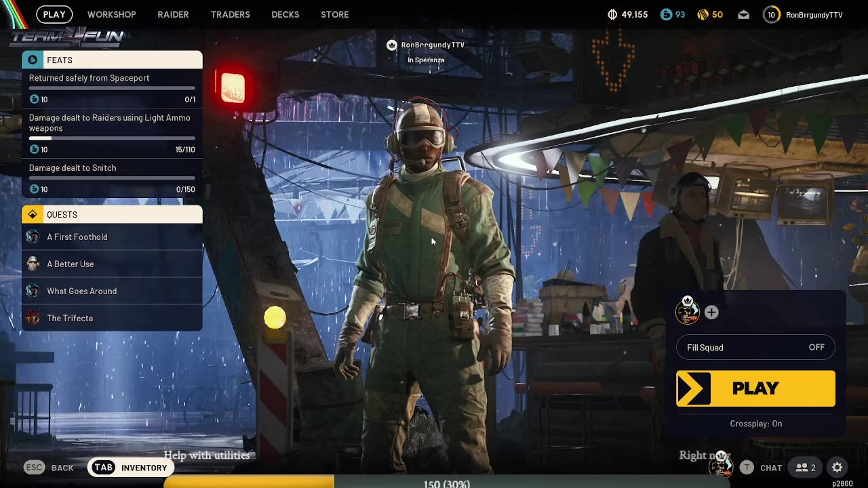Viewport: 868px width, 488px height.
Task: Click the trader portrait next to What Goes Around
Action: [x=33, y=291]
